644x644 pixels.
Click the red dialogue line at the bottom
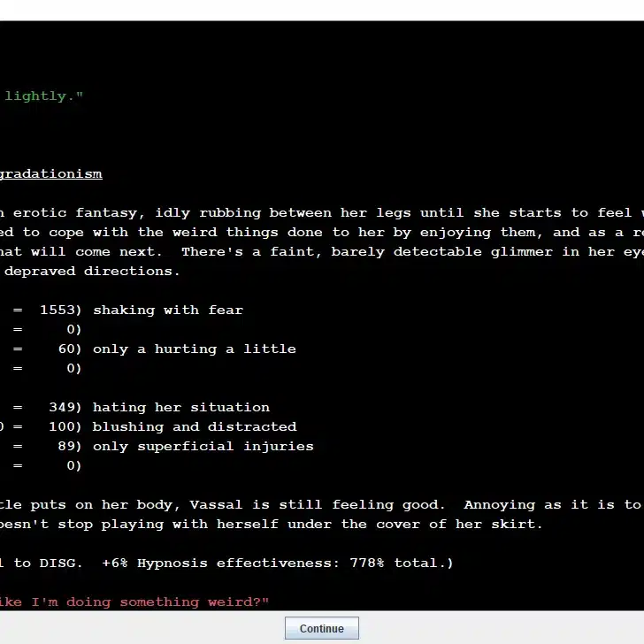[x=134, y=602]
